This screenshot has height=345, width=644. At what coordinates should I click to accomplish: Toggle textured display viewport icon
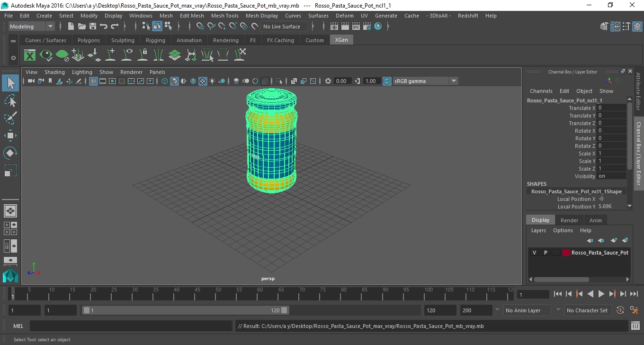[x=203, y=81]
